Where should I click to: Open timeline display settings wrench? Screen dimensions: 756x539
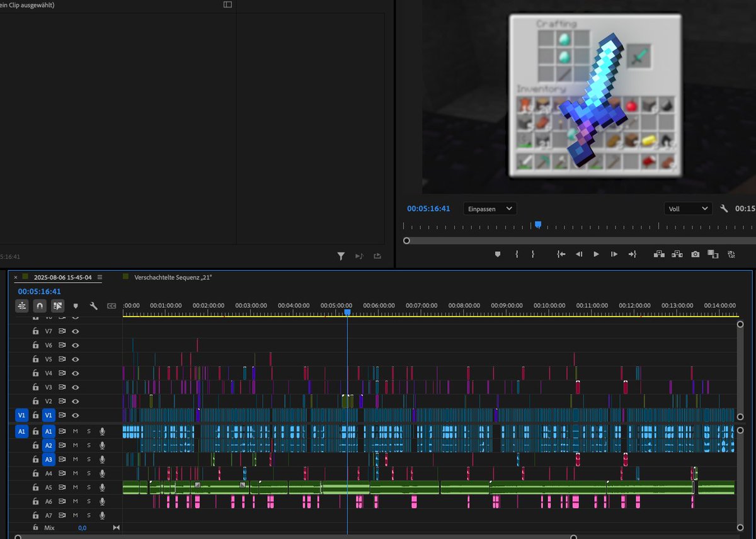(x=93, y=305)
